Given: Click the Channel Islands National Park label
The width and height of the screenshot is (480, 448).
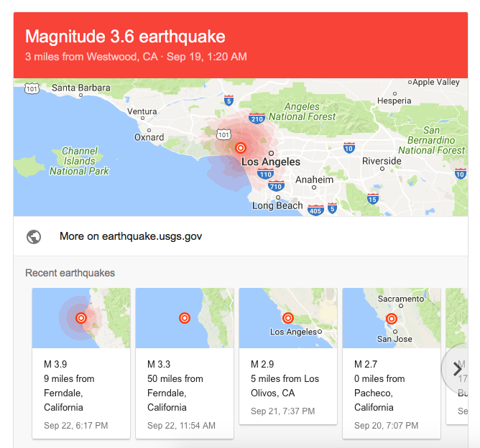Looking at the screenshot, I should [79, 162].
